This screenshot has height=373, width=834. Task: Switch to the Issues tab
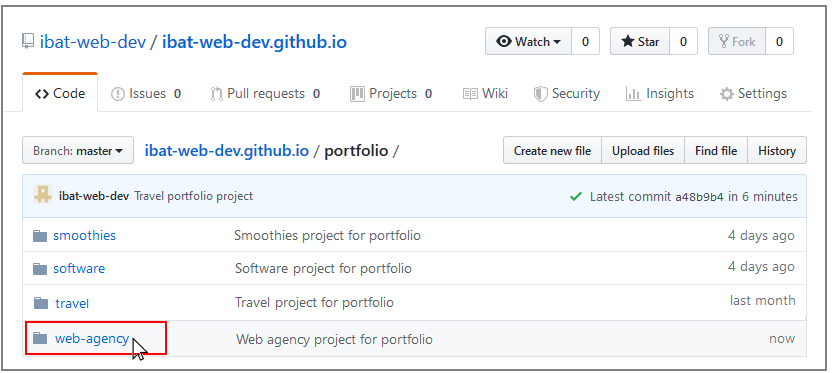(x=146, y=94)
